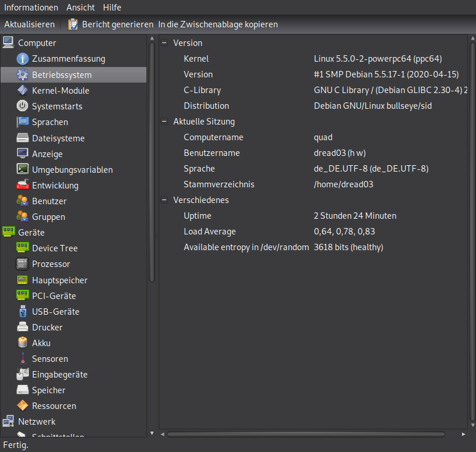Image resolution: width=476 pixels, height=452 pixels.
Task: Click the horizontal scrollbar right arrow
Action: click(x=464, y=435)
